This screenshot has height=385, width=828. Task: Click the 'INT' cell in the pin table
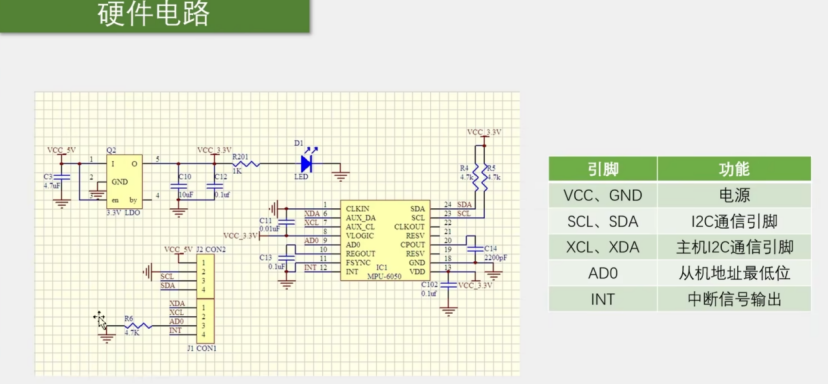click(602, 299)
